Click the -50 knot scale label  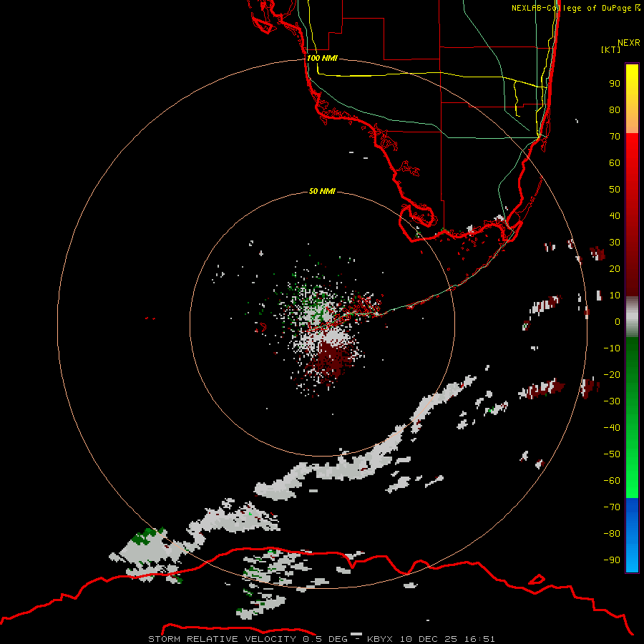(612, 454)
